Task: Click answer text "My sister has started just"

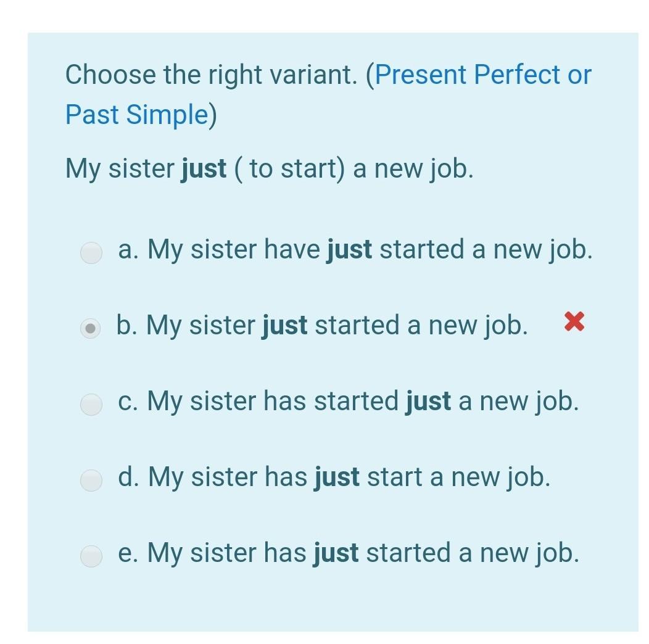Action: [349, 402]
